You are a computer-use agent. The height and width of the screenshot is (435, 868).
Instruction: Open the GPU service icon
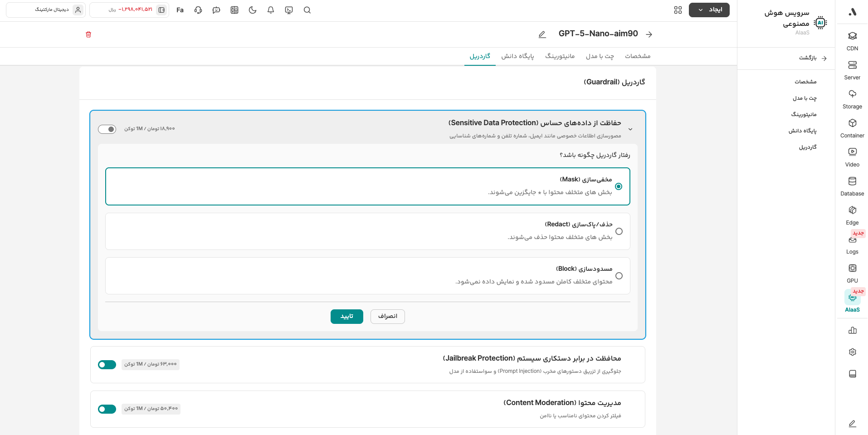tap(852, 273)
